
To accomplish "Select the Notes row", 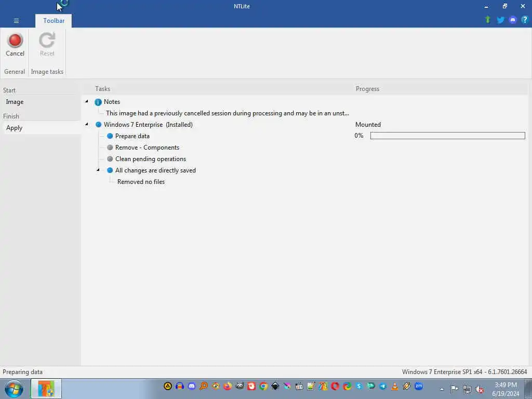I will tap(112, 102).
